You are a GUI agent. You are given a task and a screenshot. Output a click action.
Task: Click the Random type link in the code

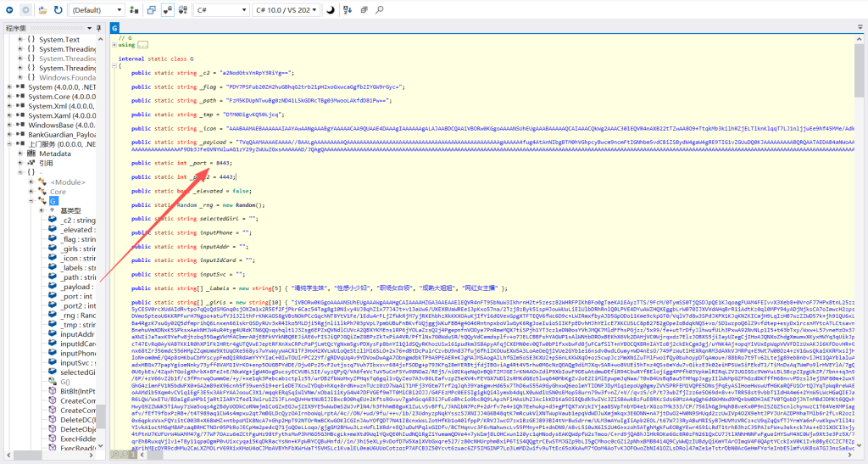pos(186,205)
